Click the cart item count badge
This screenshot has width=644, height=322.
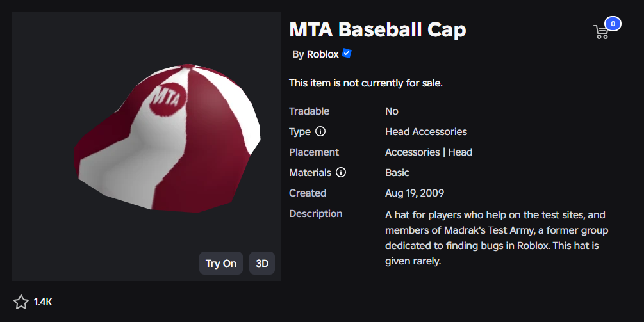point(613,24)
